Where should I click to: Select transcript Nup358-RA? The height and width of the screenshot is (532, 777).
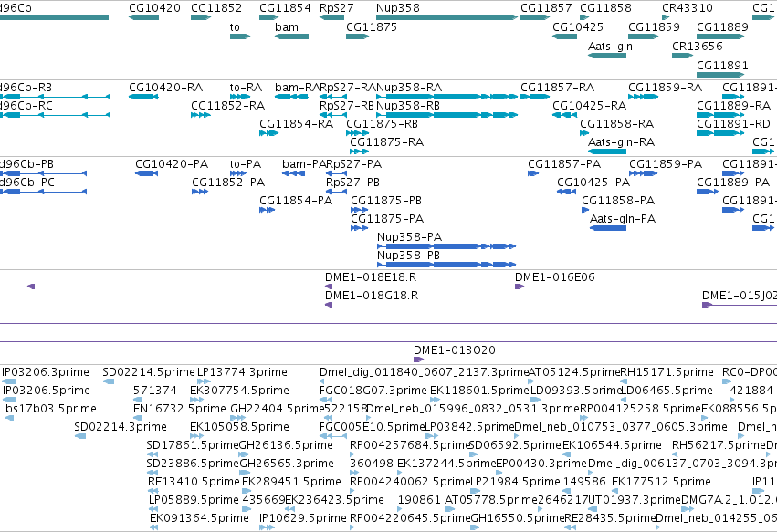click(447, 97)
